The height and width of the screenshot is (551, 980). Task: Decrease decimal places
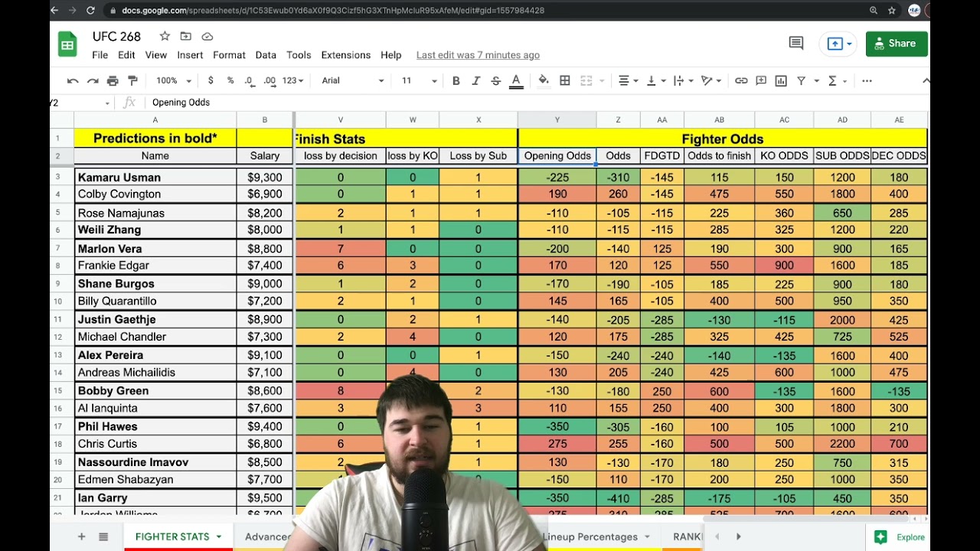tap(250, 80)
